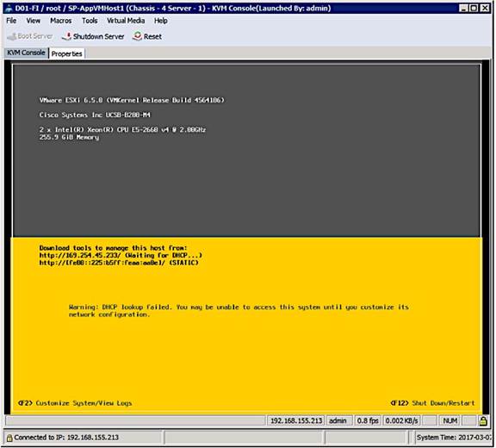Open the Virtual Media menu

(126, 21)
